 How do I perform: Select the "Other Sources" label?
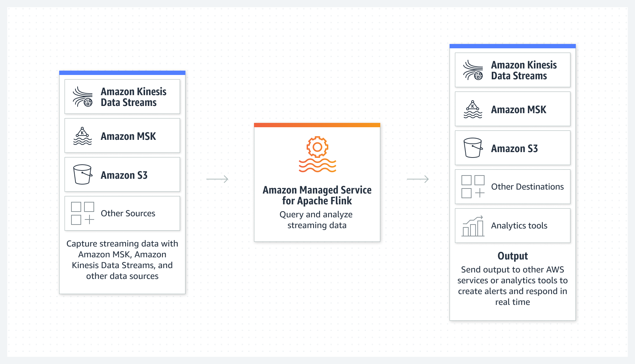[x=128, y=213]
